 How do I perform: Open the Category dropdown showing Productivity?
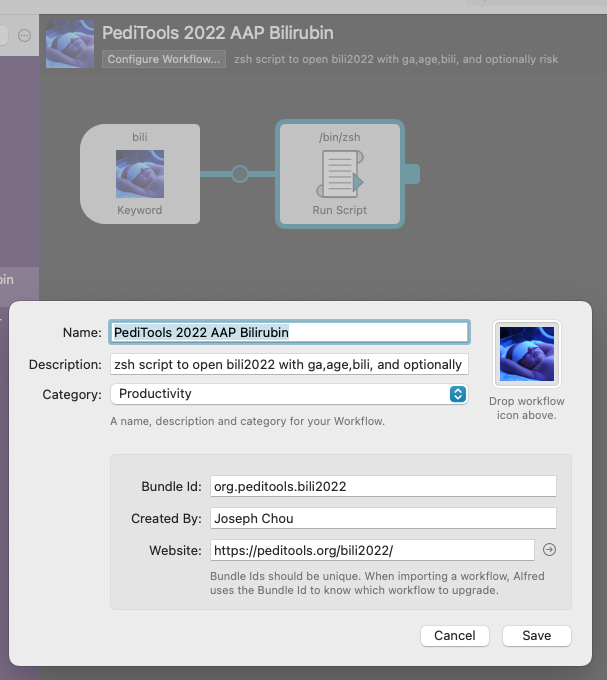[288, 394]
